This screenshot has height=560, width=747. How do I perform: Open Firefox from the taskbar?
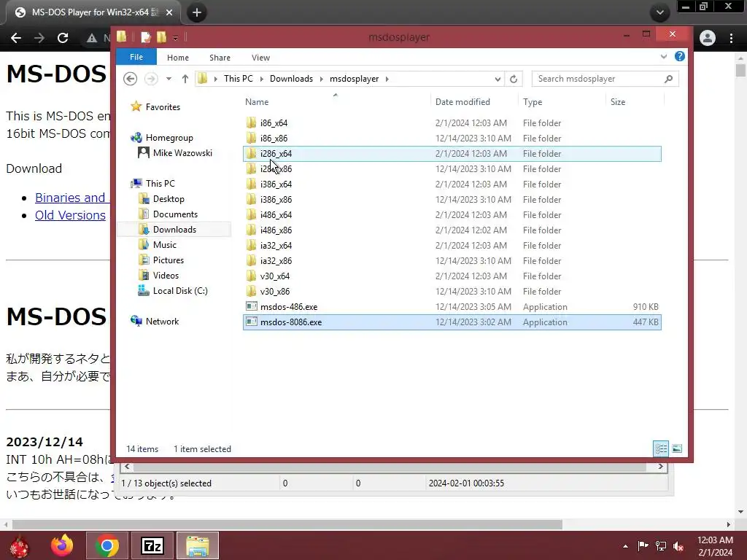click(62, 545)
